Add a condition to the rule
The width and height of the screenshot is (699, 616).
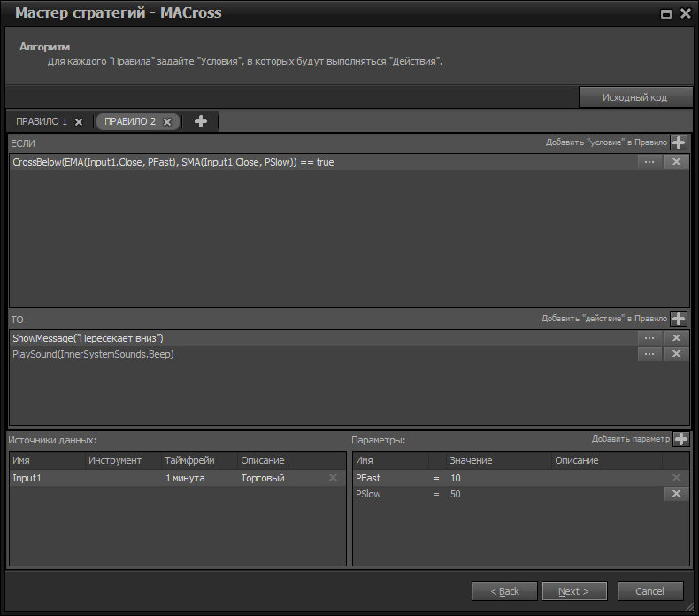tap(679, 142)
